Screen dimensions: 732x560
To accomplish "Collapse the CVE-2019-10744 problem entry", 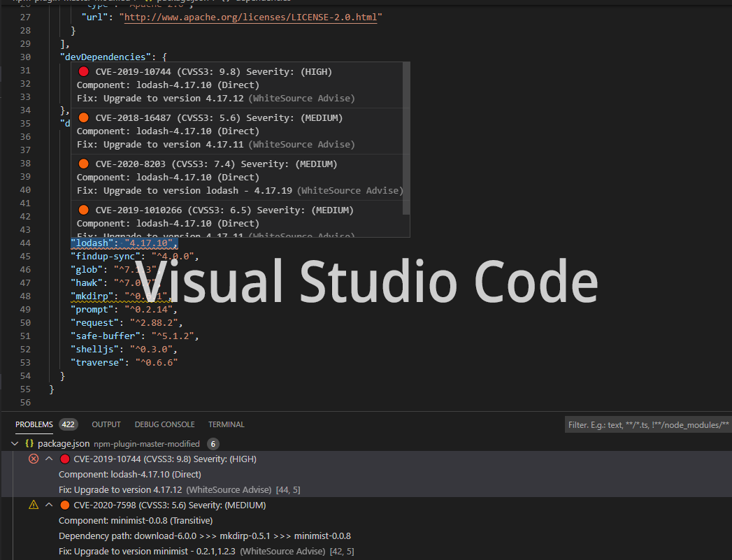I will coord(49,459).
